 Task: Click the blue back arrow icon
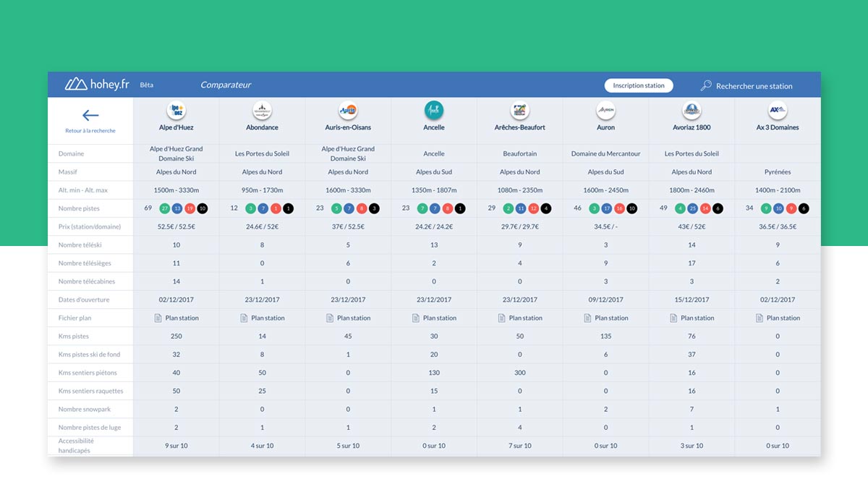(90, 115)
